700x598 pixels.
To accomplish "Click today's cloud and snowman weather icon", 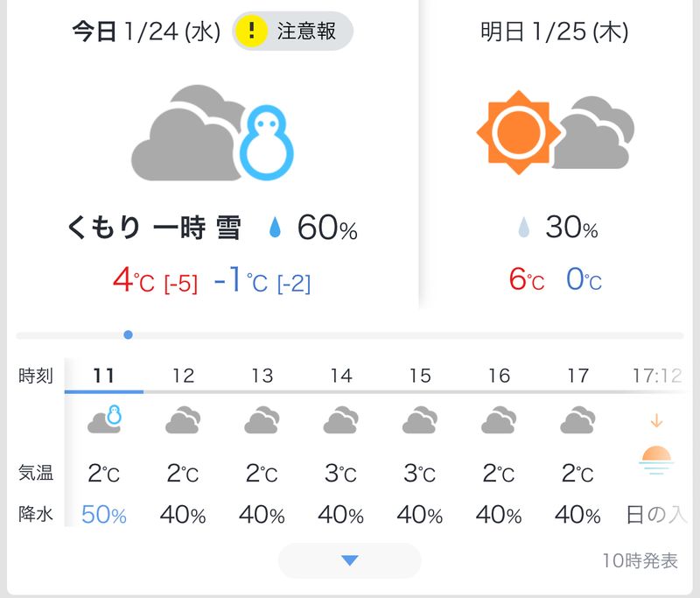I will pyautogui.click(x=213, y=132).
